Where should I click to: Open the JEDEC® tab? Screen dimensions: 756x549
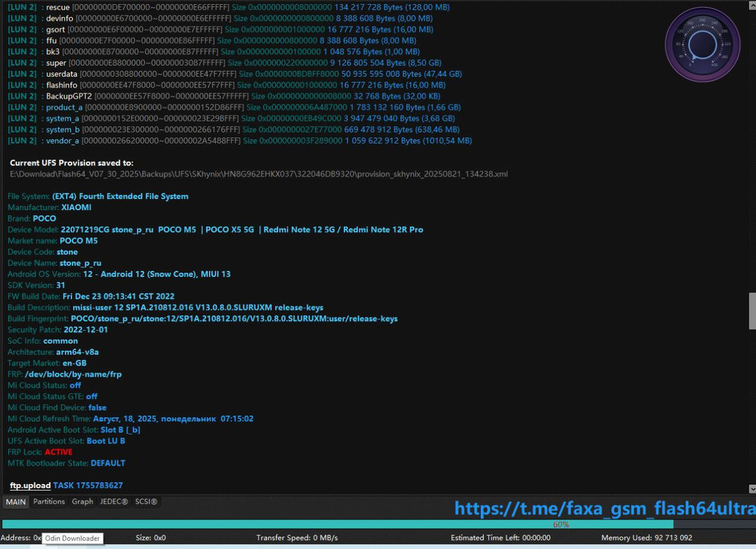(114, 502)
